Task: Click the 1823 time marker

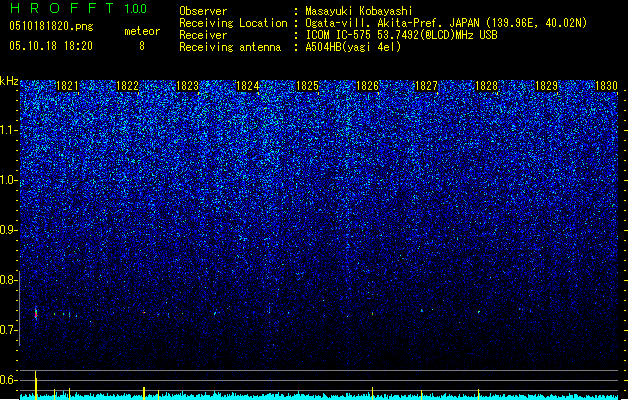Action: point(187,86)
